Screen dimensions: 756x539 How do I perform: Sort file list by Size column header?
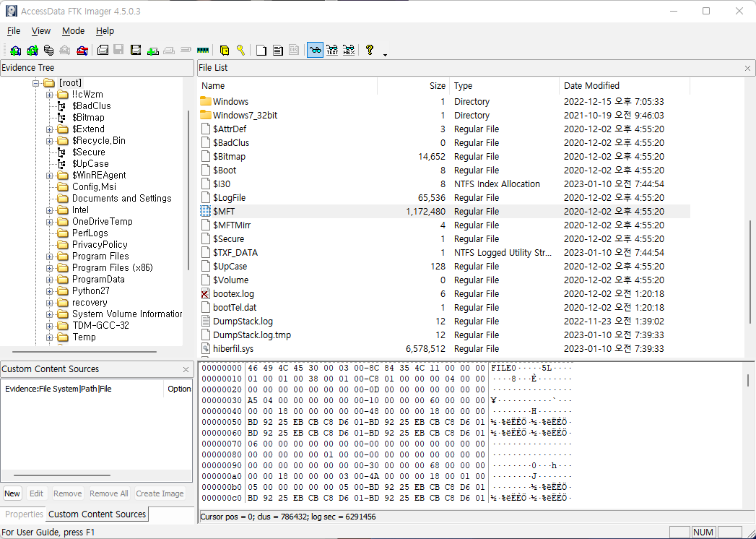[x=414, y=86]
